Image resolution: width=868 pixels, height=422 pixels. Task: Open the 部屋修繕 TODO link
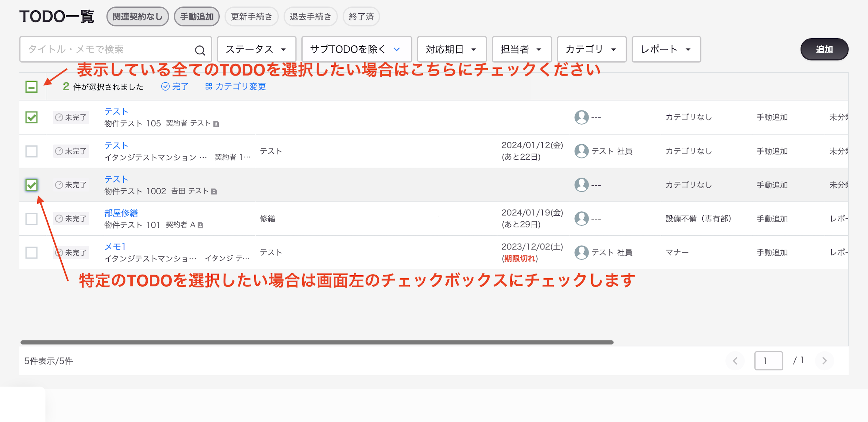click(x=121, y=213)
